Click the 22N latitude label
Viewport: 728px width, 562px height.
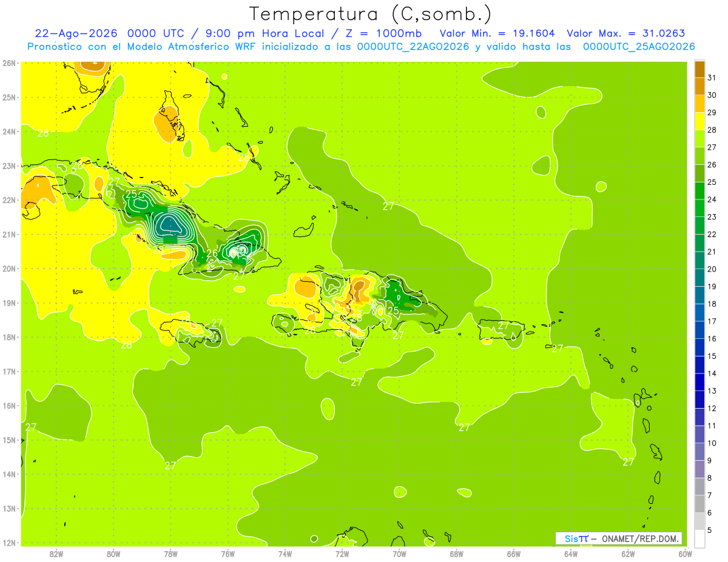click(x=8, y=200)
